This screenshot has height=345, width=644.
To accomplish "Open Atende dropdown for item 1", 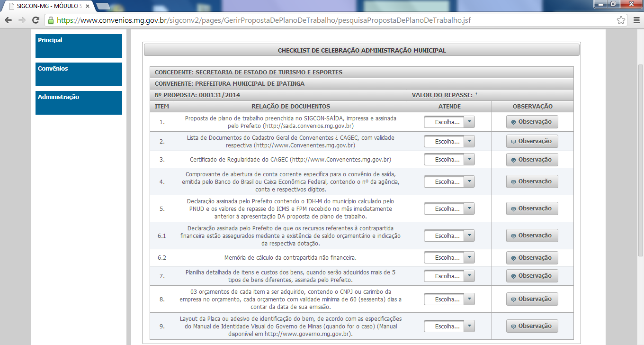I will click(x=449, y=122).
